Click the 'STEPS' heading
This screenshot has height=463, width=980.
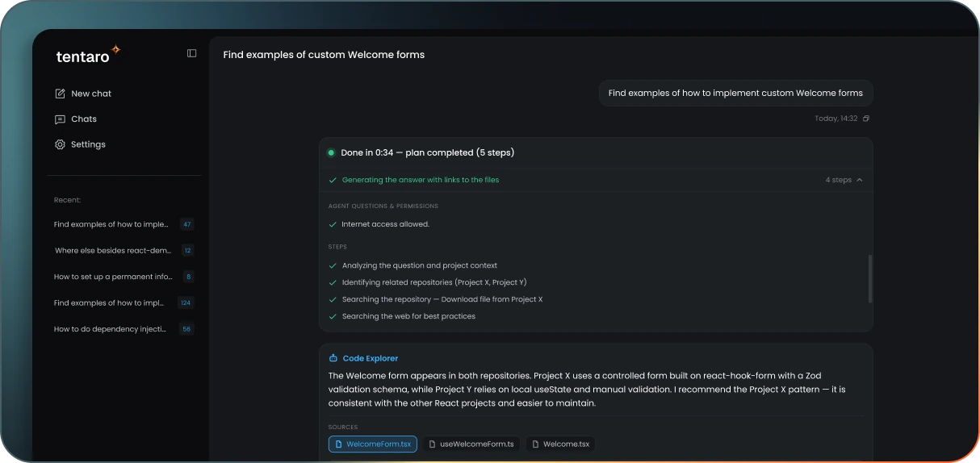click(x=337, y=247)
